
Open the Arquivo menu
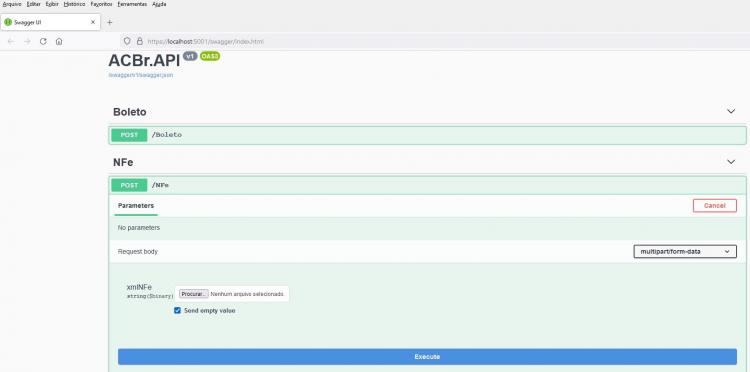[12, 4]
